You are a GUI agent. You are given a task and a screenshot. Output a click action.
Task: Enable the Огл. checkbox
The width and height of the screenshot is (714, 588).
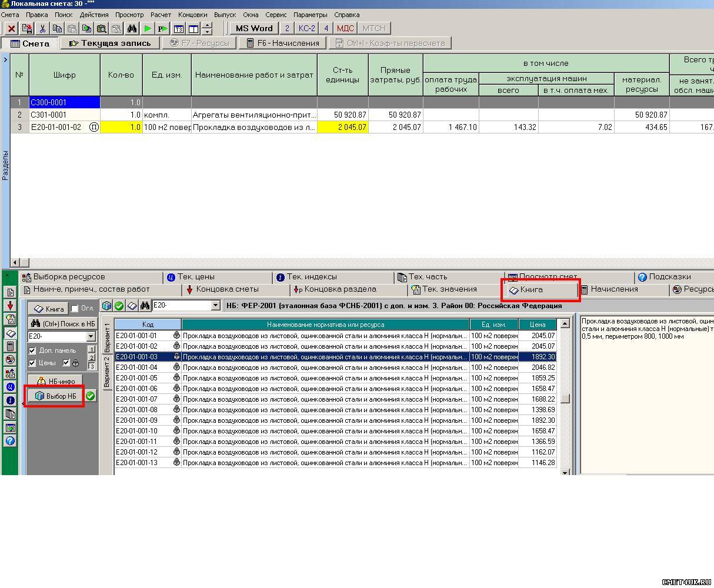tap(75, 309)
